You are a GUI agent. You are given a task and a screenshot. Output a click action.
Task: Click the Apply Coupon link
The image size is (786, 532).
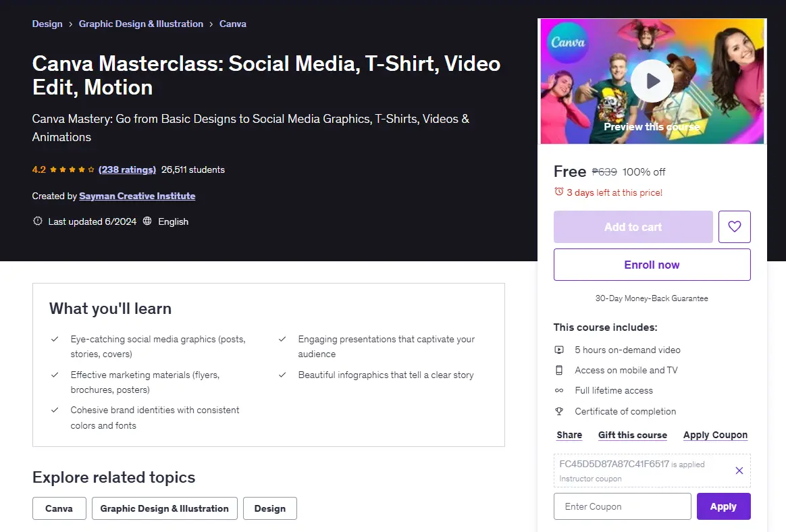[x=715, y=435]
